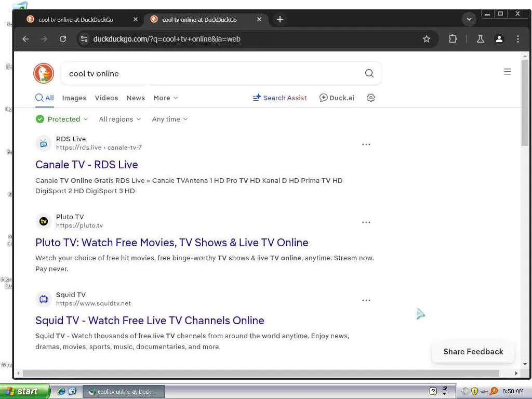This screenshot has height=399, width=532.
Task: Open the search settings gear icon
Action: tap(371, 98)
